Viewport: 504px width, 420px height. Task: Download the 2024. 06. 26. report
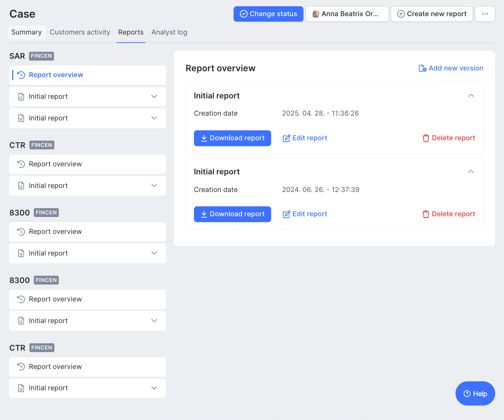(233, 214)
